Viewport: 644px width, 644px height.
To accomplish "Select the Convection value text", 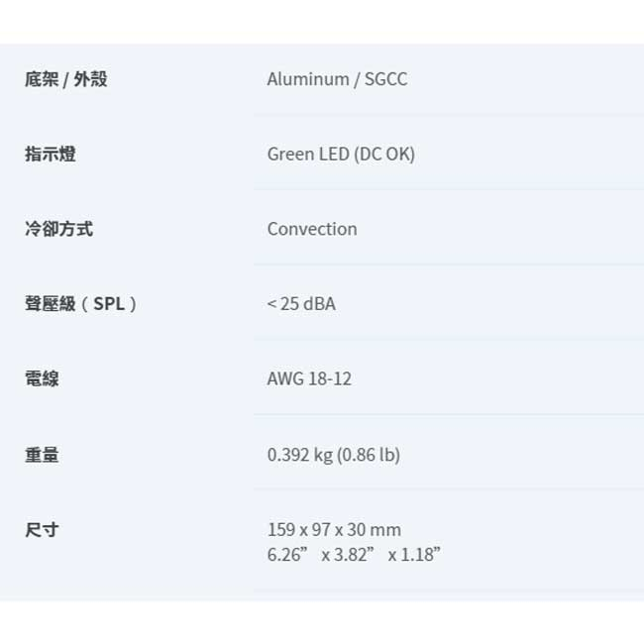I will click(x=312, y=229).
